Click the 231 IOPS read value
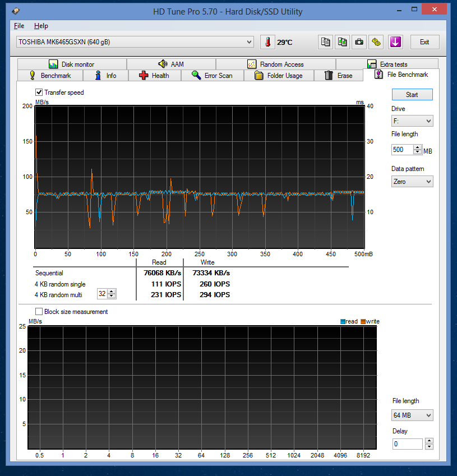This screenshot has height=476, width=457. (x=166, y=295)
